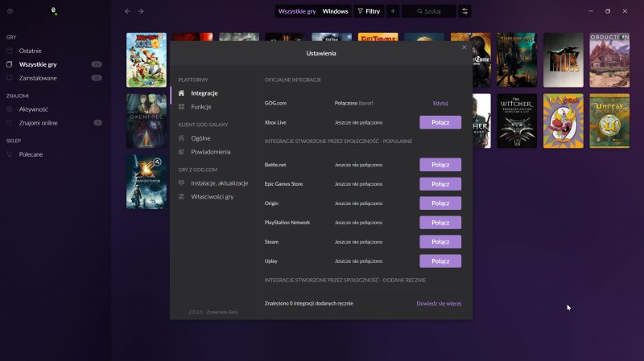Viewport: 644px width, 361px height.
Task: Open X4 Foundations game cover
Action: coord(147,182)
